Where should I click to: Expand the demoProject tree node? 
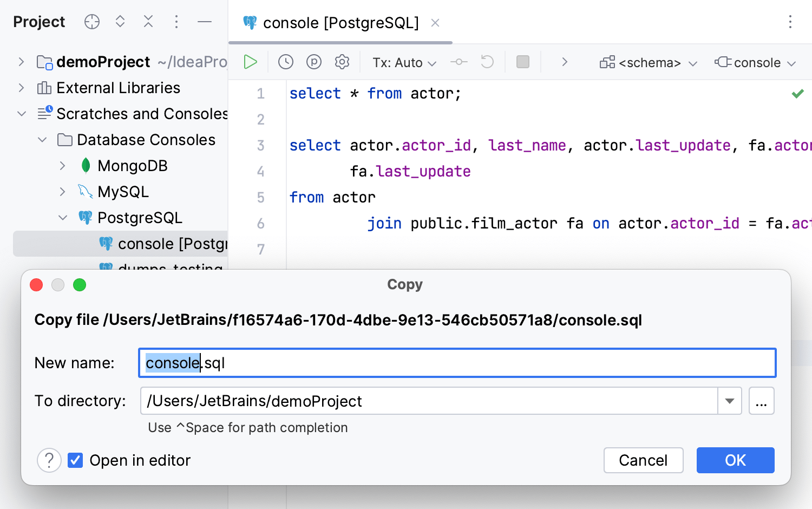click(x=21, y=62)
